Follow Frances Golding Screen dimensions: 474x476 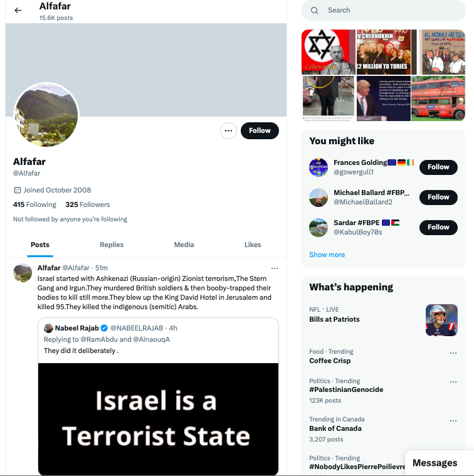click(438, 167)
